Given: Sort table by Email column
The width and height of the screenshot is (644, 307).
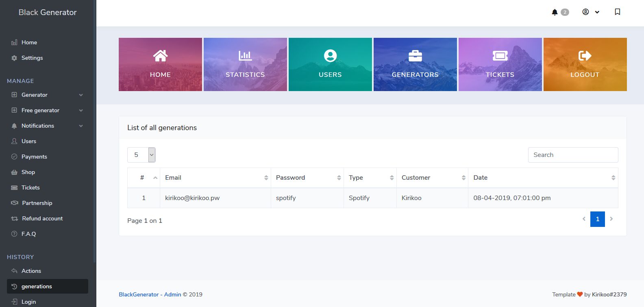Looking at the screenshot, I should point(215,178).
